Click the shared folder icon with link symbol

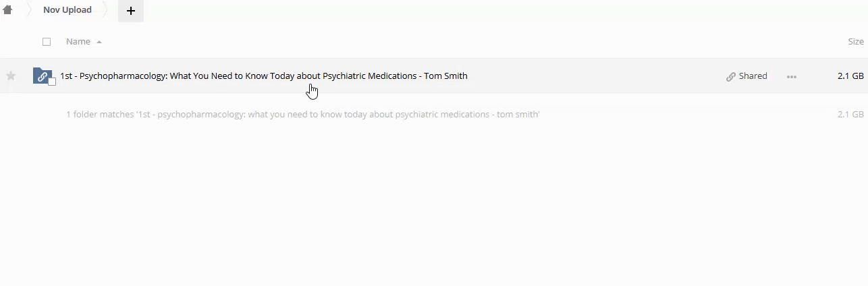(42, 76)
